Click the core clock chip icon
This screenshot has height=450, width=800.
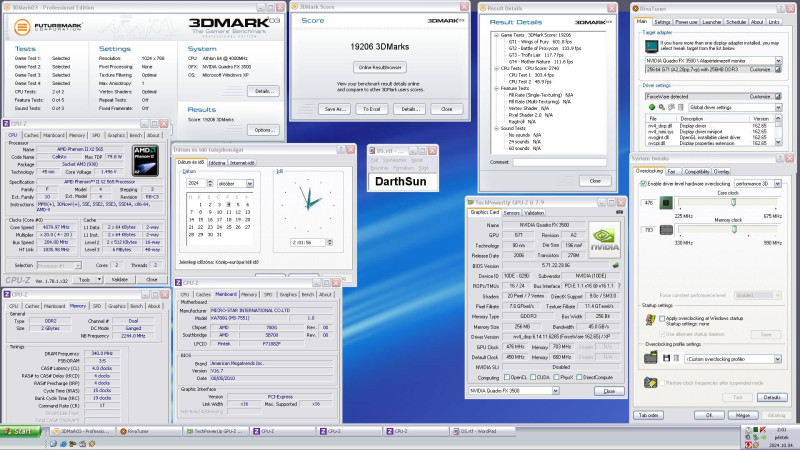pos(665,203)
